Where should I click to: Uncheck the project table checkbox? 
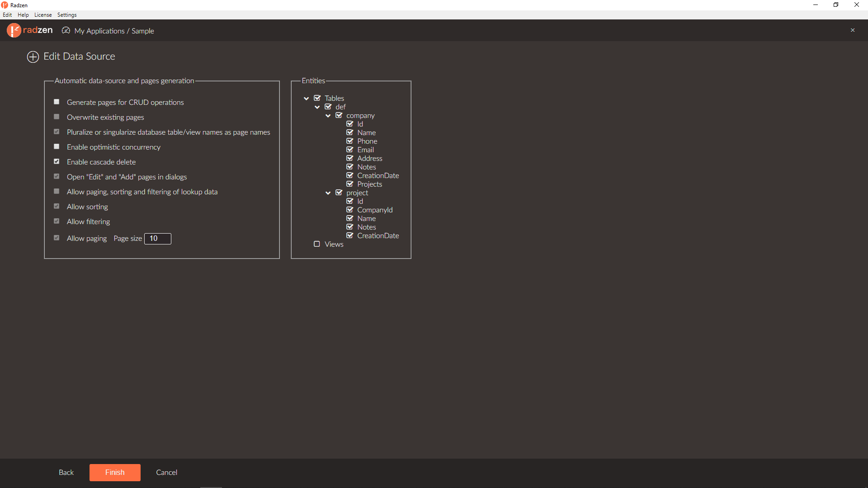[339, 192]
